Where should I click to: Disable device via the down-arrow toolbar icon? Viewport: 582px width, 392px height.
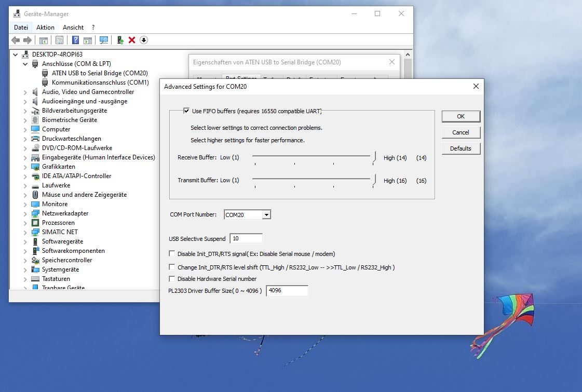tap(144, 40)
